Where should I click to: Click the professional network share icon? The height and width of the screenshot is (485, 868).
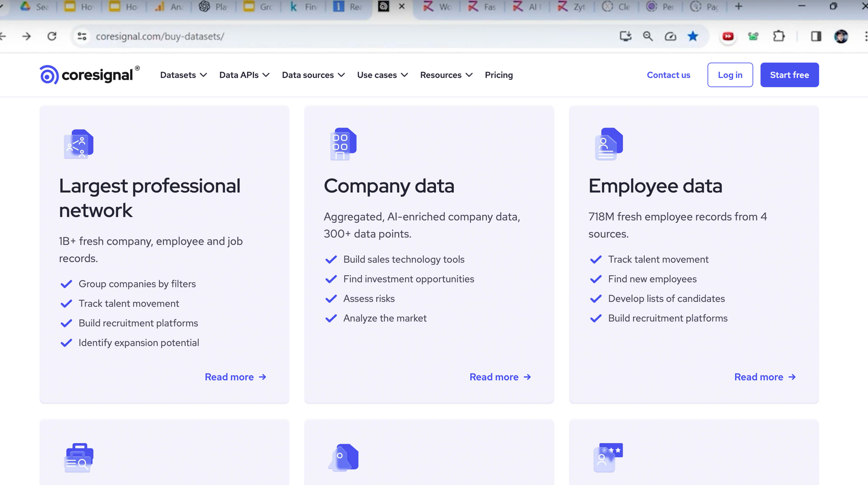(79, 144)
